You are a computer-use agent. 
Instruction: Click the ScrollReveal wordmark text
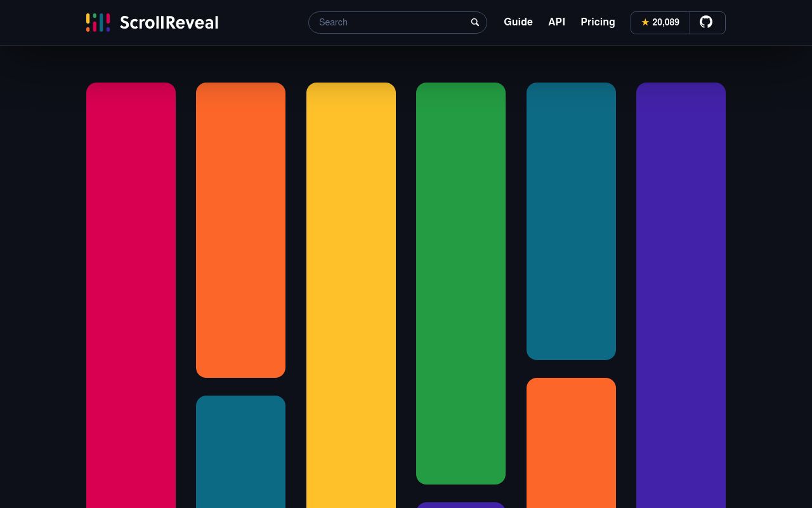(169, 23)
